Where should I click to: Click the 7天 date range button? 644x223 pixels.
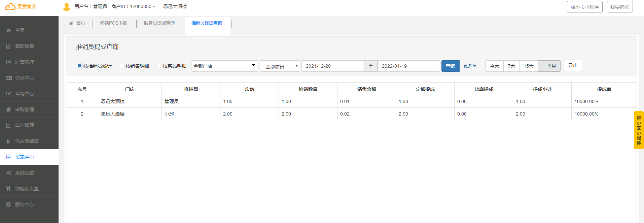coord(511,66)
